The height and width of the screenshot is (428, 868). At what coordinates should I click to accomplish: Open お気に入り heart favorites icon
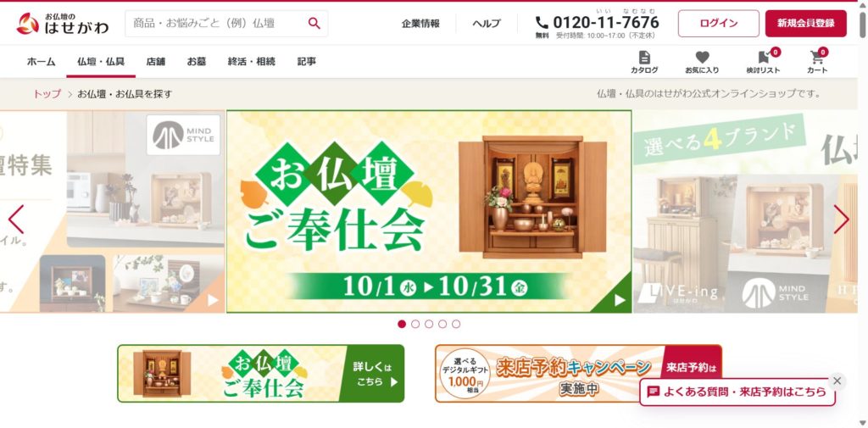(x=702, y=62)
